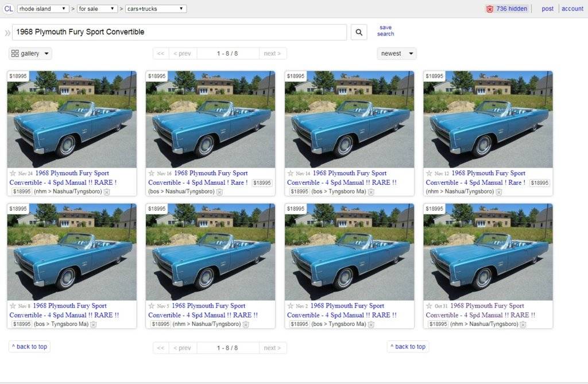This screenshot has width=588, height=384.
Task: Toggle the star on the Nov 8 listing
Action: pos(13,305)
